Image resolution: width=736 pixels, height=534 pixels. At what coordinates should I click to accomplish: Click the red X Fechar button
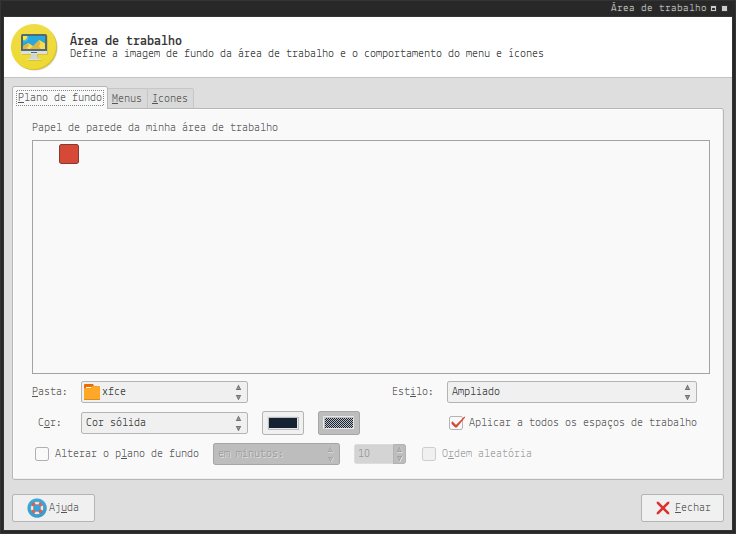click(682, 507)
